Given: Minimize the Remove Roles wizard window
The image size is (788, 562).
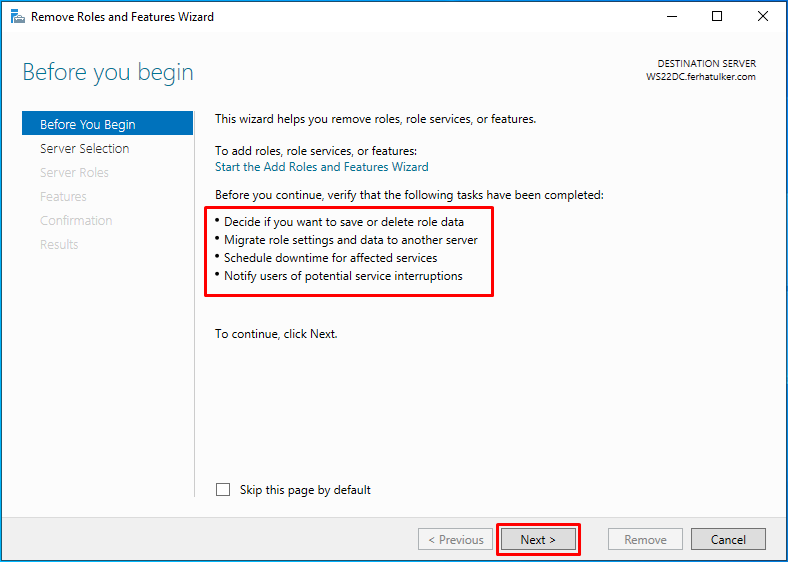Looking at the screenshot, I should tap(672, 17).
